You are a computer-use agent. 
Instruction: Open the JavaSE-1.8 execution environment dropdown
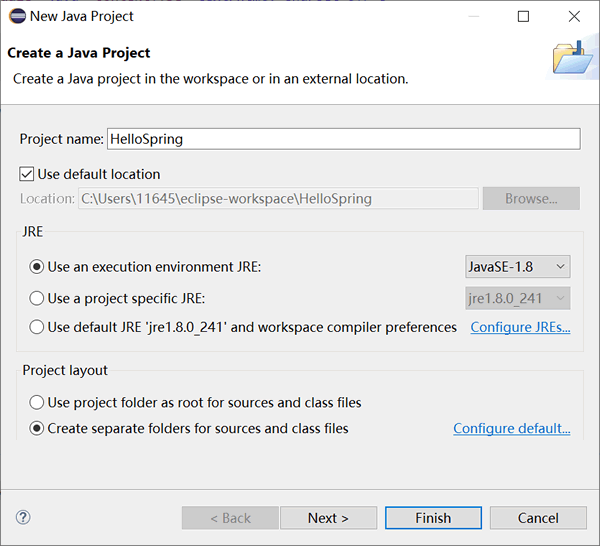pyautogui.click(x=518, y=267)
